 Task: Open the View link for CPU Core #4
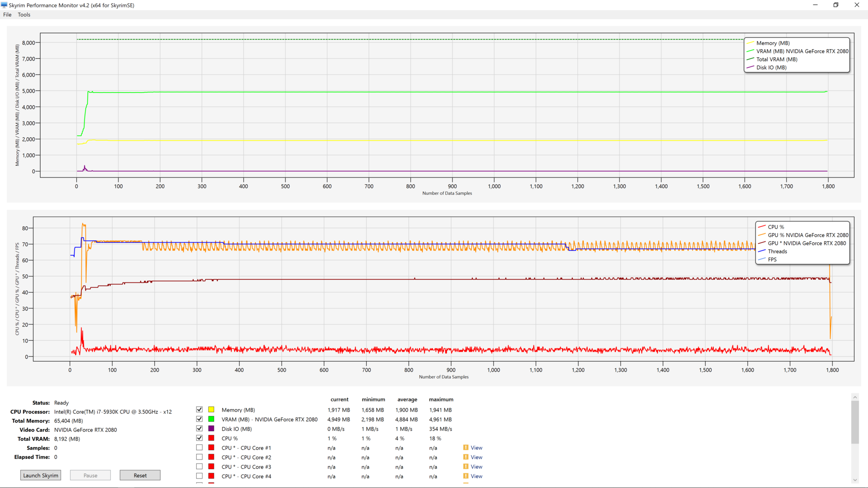(x=476, y=476)
